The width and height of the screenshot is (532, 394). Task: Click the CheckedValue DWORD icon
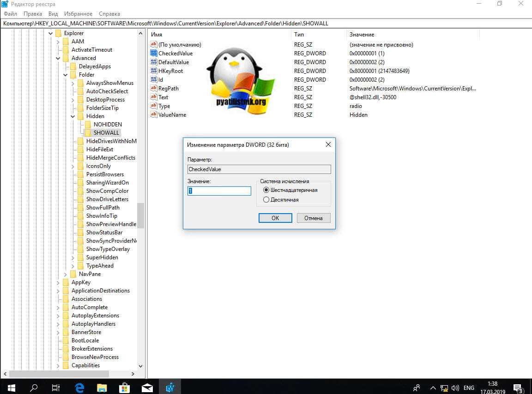coord(154,54)
